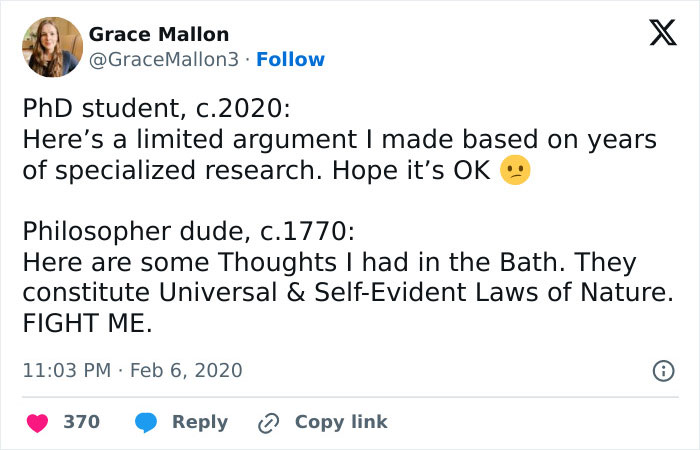Click the line "PhD student, c.2020:"
Viewport: 700px width, 450px height.
pos(156,108)
